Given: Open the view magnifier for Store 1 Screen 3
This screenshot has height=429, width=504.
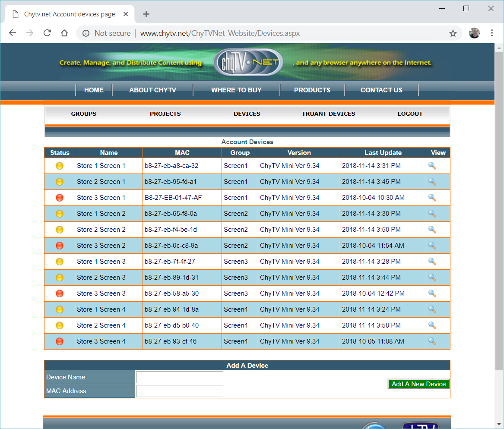Looking at the screenshot, I should click(x=432, y=262).
